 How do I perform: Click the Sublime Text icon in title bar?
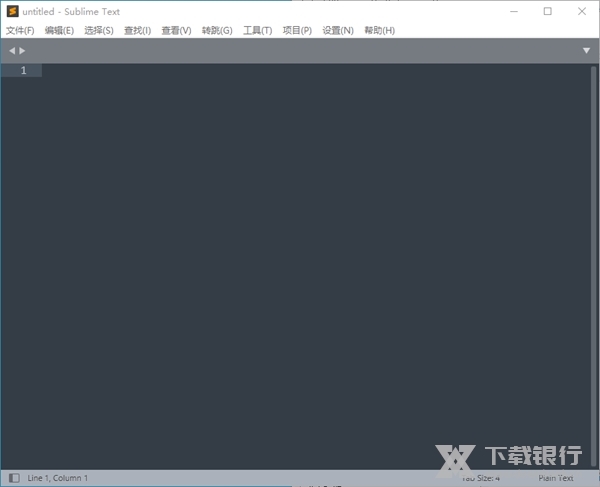point(13,11)
